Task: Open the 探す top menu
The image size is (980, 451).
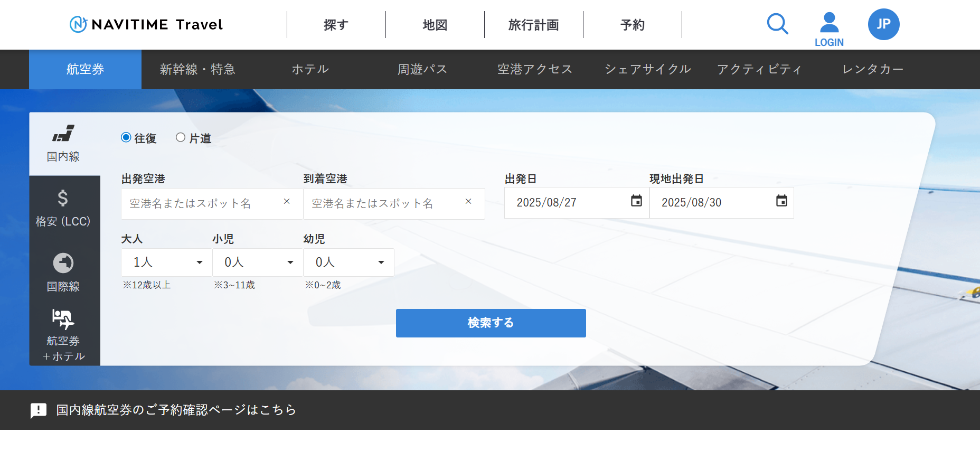Action: pyautogui.click(x=336, y=25)
